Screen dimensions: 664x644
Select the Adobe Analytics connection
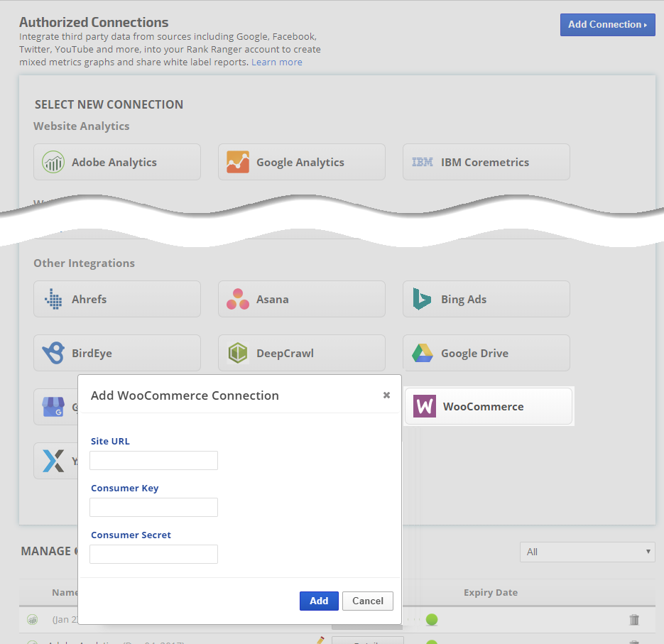(x=117, y=162)
